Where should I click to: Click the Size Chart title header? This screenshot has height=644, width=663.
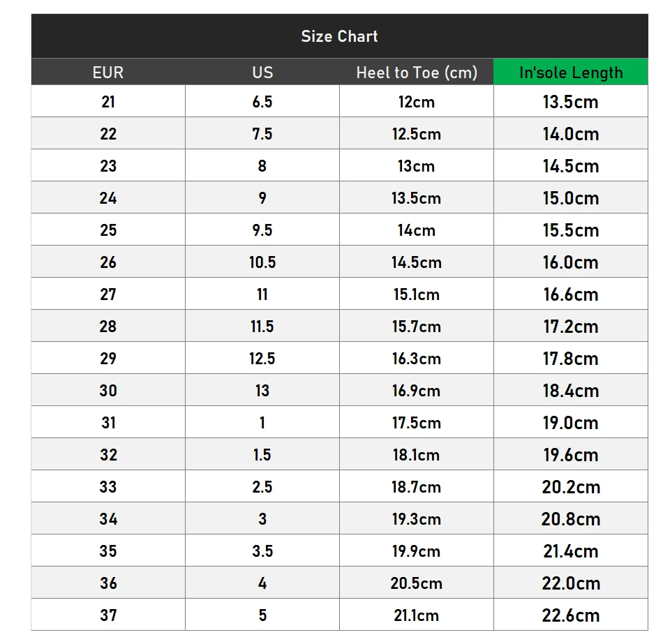pos(340,36)
